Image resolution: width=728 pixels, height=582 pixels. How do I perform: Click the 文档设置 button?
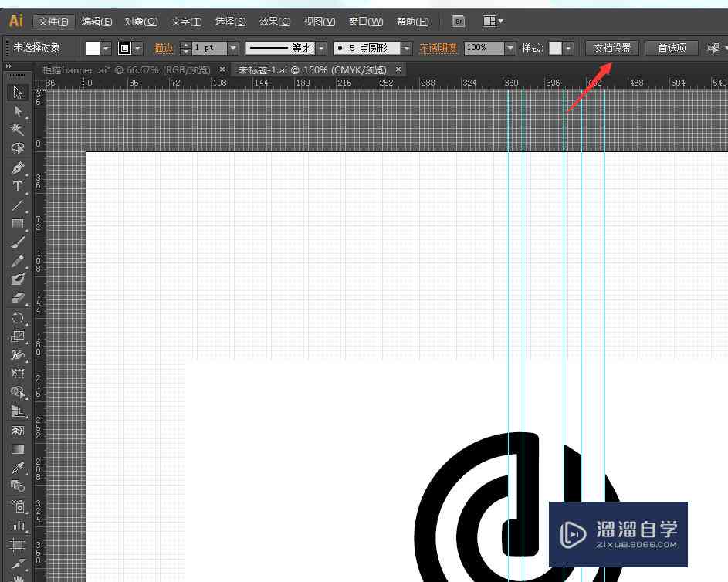click(x=612, y=48)
